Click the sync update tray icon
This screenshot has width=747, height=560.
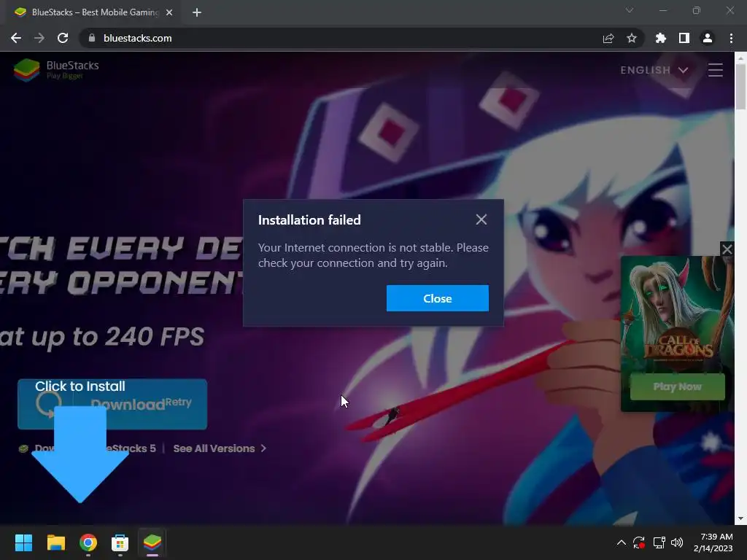point(639,542)
